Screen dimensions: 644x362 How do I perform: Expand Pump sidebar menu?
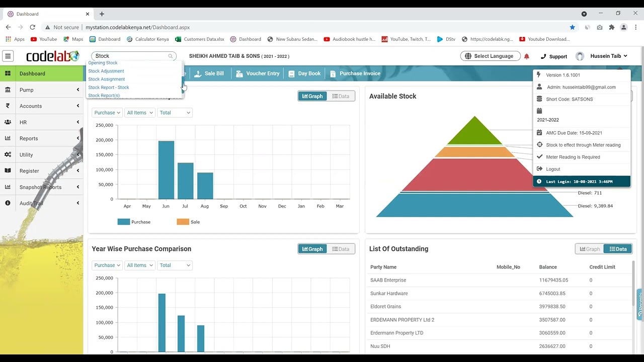click(x=42, y=90)
